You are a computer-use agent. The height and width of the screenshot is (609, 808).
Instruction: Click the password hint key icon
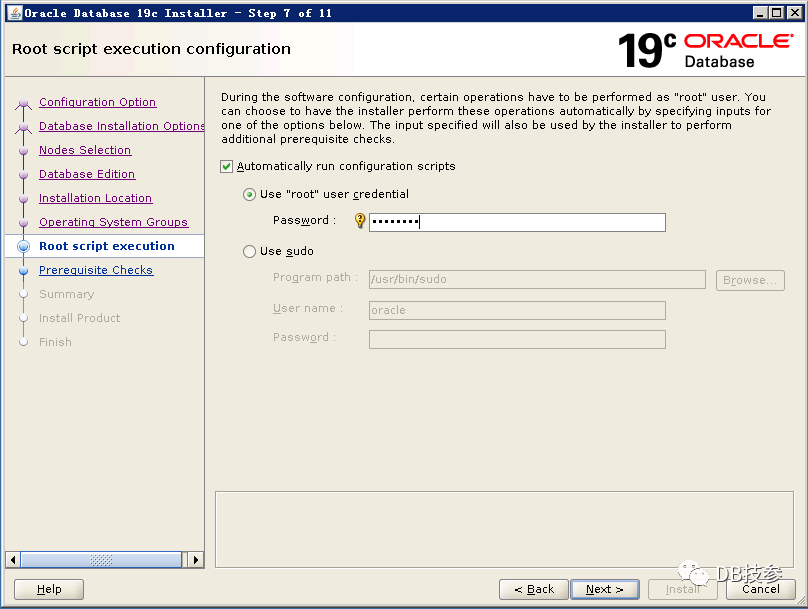tap(360, 221)
